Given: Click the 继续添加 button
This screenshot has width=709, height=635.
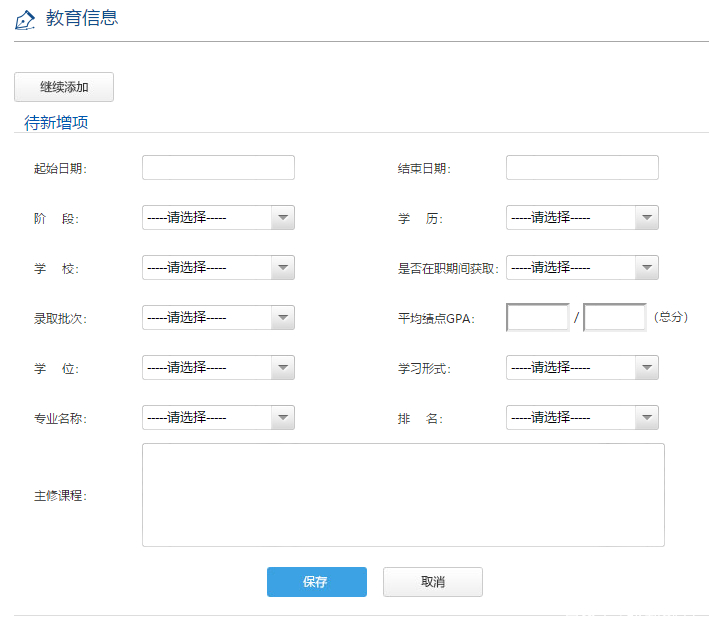Looking at the screenshot, I should [x=64, y=87].
